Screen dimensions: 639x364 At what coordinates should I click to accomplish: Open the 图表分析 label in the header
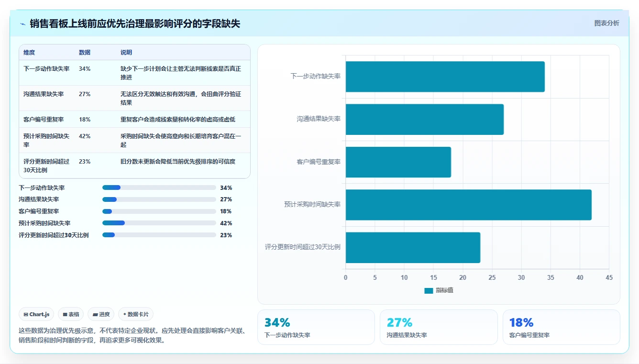[606, 23]
